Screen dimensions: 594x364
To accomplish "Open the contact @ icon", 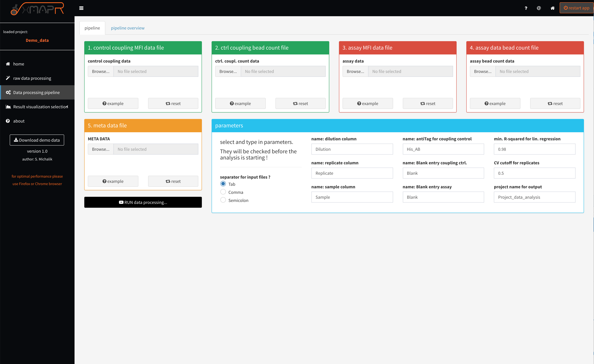I will click(x=539, y=8).
